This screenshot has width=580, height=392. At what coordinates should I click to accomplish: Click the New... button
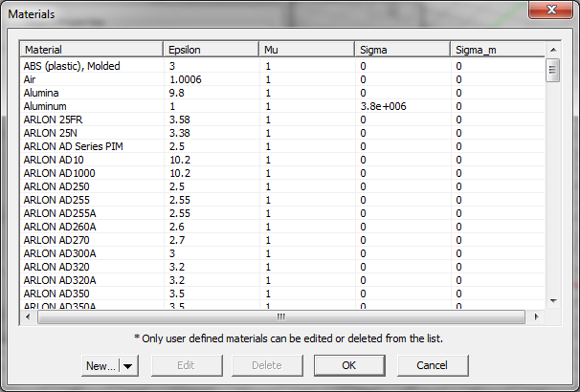(100, 366)
